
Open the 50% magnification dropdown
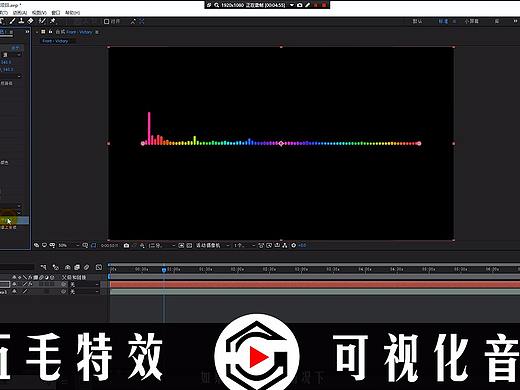point(69,245)
